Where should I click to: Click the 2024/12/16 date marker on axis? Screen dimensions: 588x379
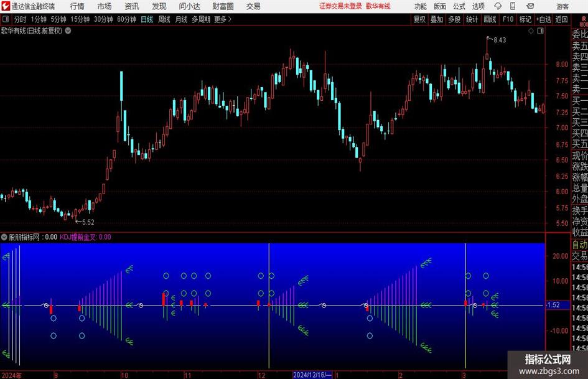click(312, 375)
